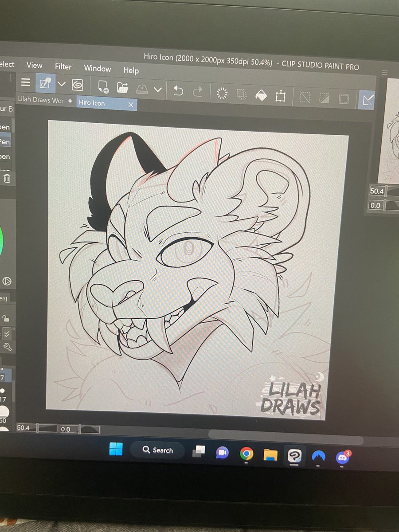The width and height of the screenshot is (399, 532).
Task: Click the trash icon below the sub tool list
Action: tap(7, 178)
